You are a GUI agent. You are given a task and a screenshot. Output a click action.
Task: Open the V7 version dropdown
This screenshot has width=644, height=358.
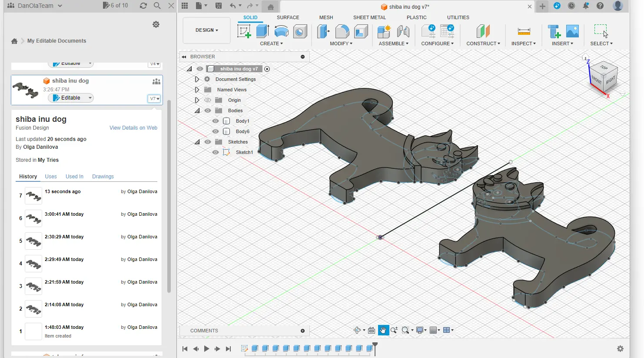(155, 99)
